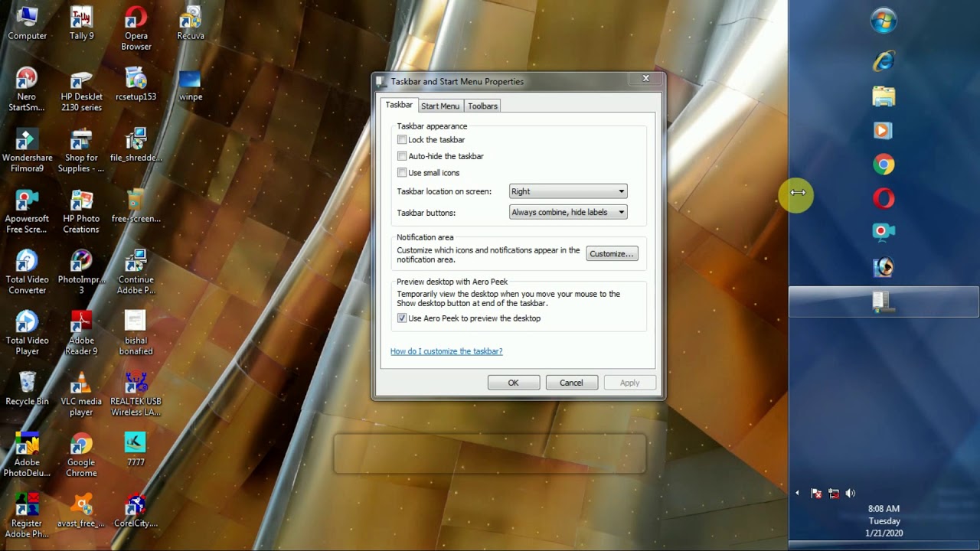Click the Chrome icon on the taskbar

[x=884, y=165]
